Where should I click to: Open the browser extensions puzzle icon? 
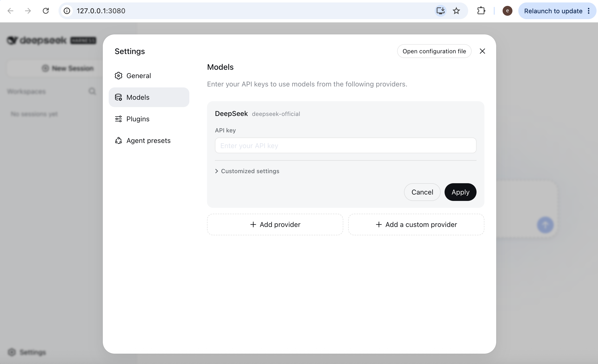coord(481,11)
